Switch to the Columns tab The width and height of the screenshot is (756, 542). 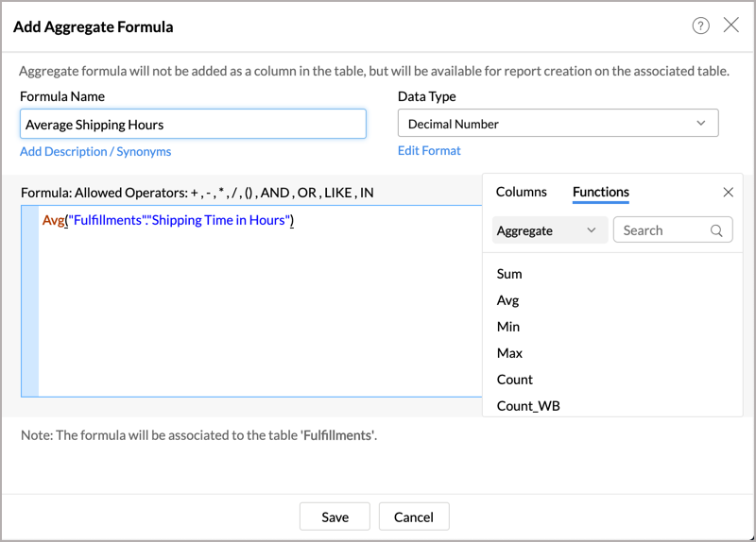coord(521,193)
